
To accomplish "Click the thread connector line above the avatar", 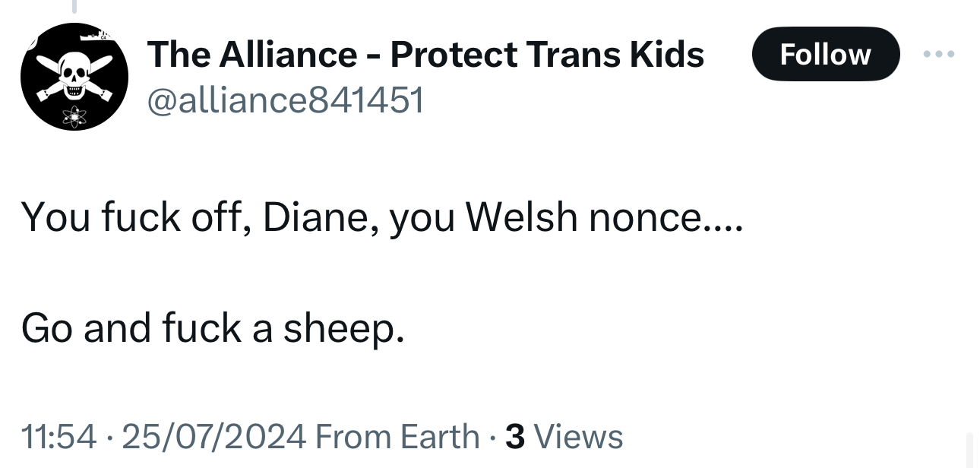I will point(74,7).
